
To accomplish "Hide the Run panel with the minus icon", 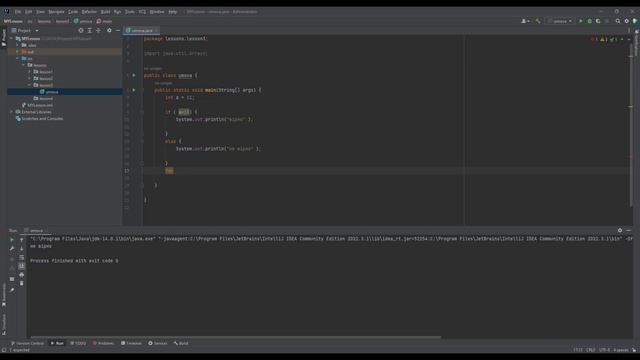I will (629, 231).
